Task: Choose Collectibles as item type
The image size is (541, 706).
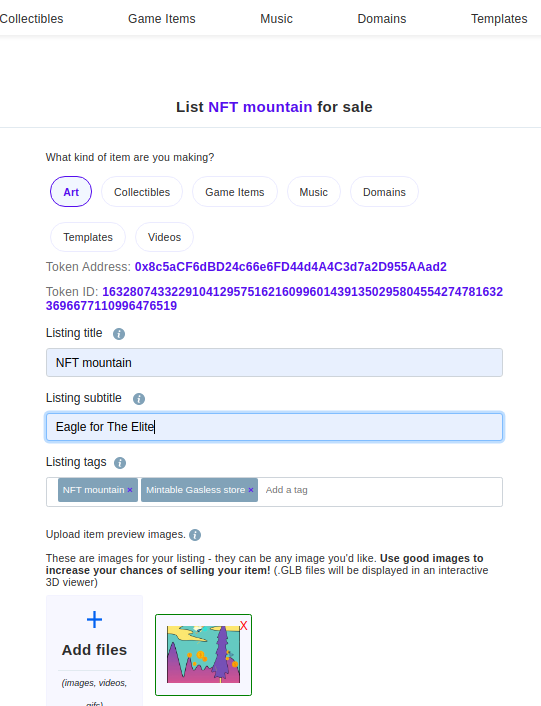Action: pos(142,192)
